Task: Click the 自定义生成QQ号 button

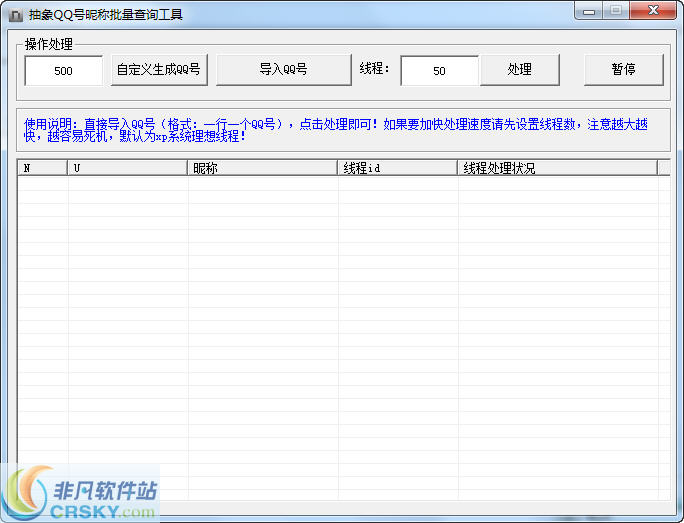Action: [x=159, y=70]
